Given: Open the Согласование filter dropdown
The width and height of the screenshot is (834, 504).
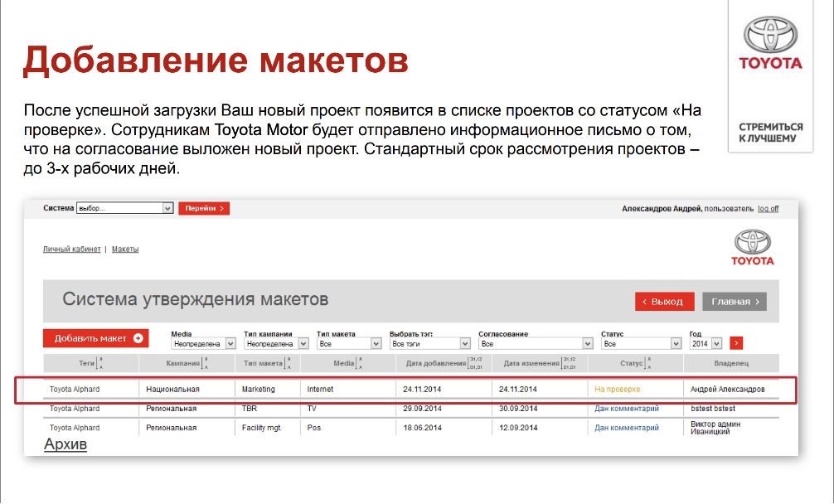Looking at the screenshot, I should pyautogui.click(x=536, y=344).
